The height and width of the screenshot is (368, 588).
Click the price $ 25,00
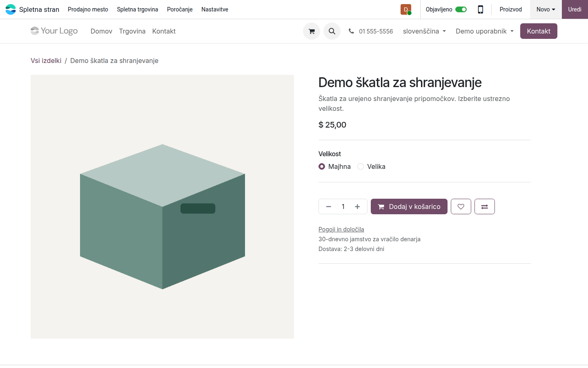(332, 125)
